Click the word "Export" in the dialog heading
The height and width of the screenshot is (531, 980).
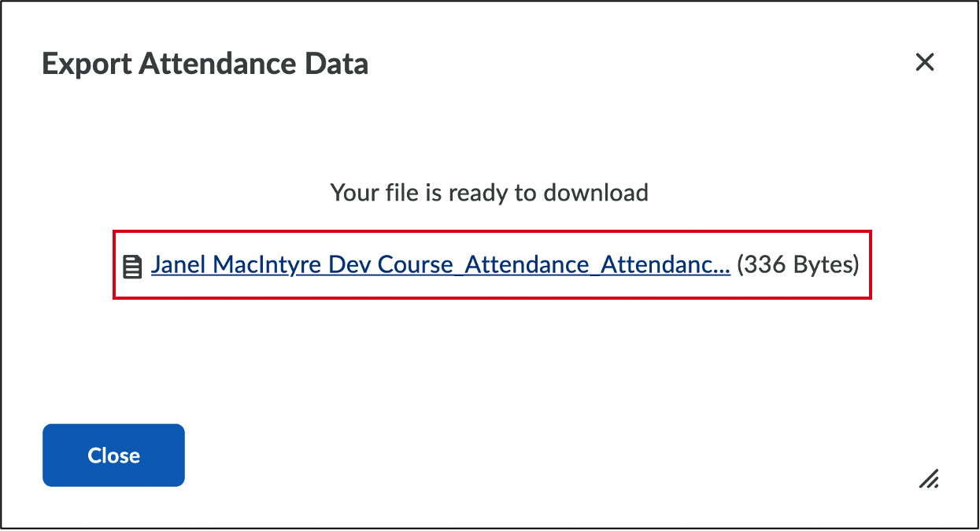click(87, 64)
